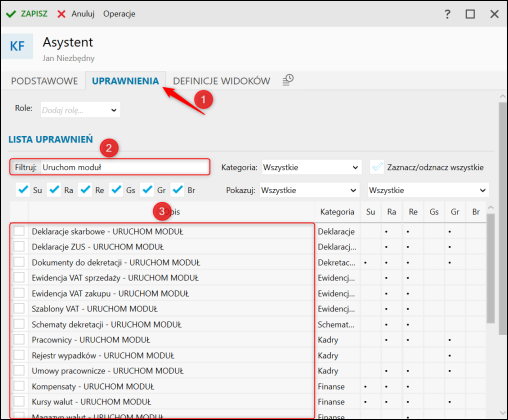
Task: Toggle the Su role filter checkbox
Action: [23, 190]
